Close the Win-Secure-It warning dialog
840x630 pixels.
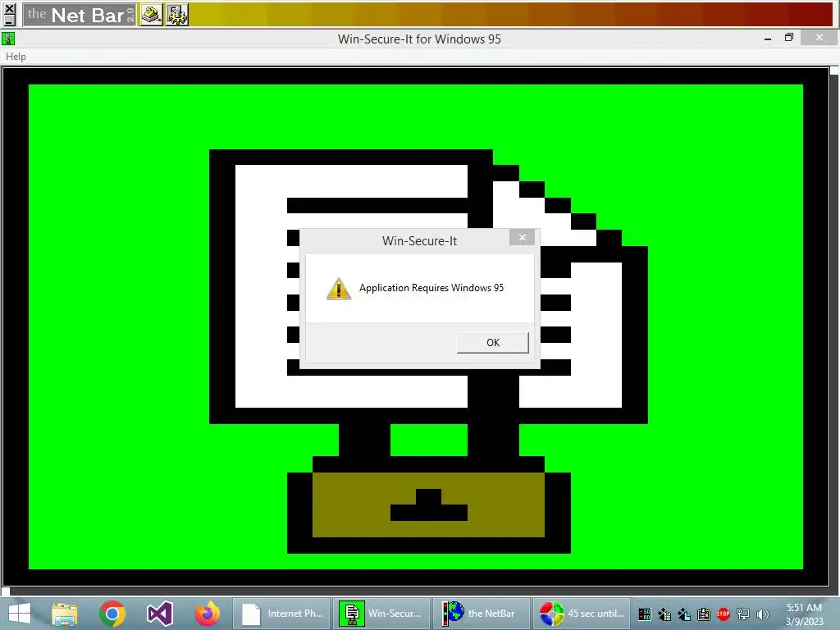[x=522, y=237]
